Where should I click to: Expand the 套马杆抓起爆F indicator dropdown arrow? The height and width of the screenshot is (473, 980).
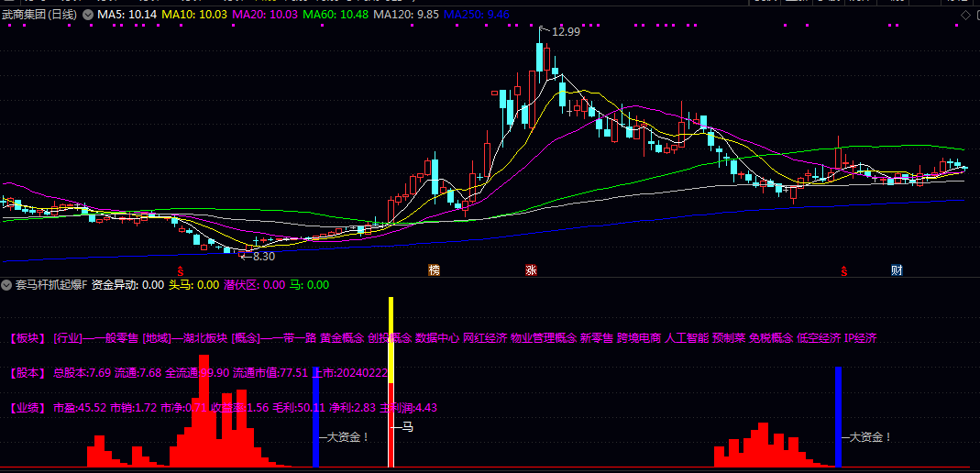click(6, 285)
